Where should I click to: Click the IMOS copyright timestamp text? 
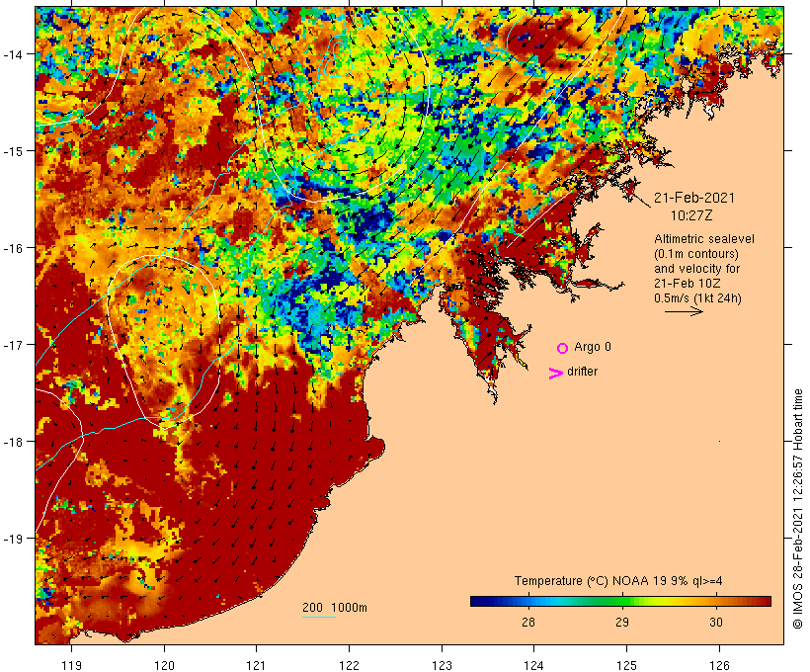coord(798,509)
